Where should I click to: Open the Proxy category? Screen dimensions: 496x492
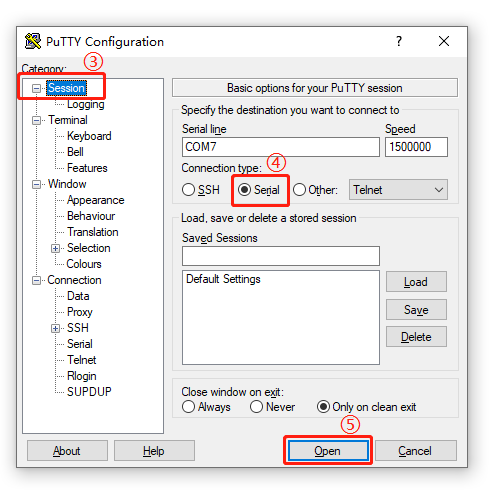coord(80,312)
